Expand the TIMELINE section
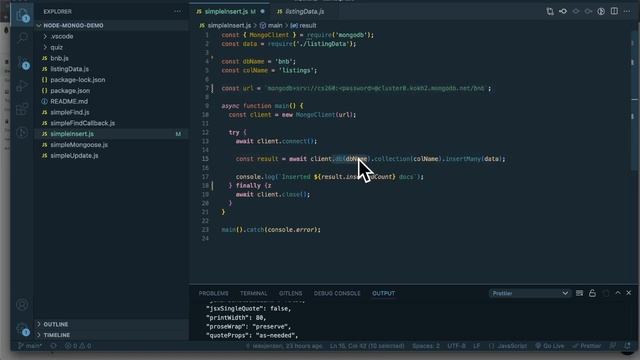640x360 pixels. (x=111, y=335)
